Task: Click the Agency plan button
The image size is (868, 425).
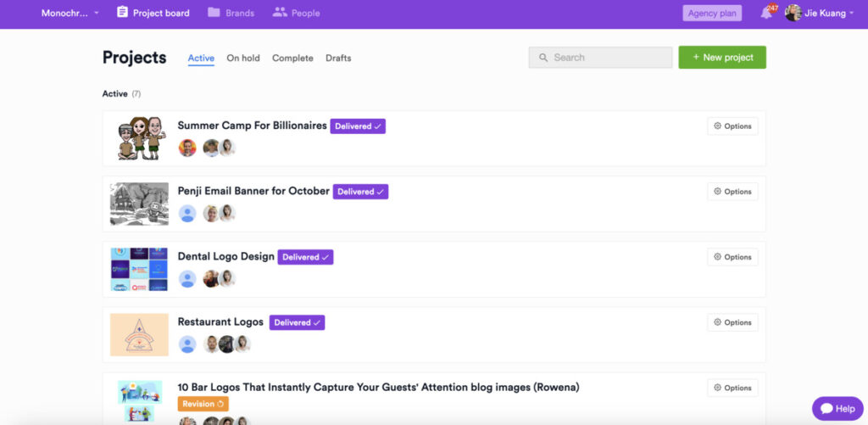Action: [x=712, y=14]
